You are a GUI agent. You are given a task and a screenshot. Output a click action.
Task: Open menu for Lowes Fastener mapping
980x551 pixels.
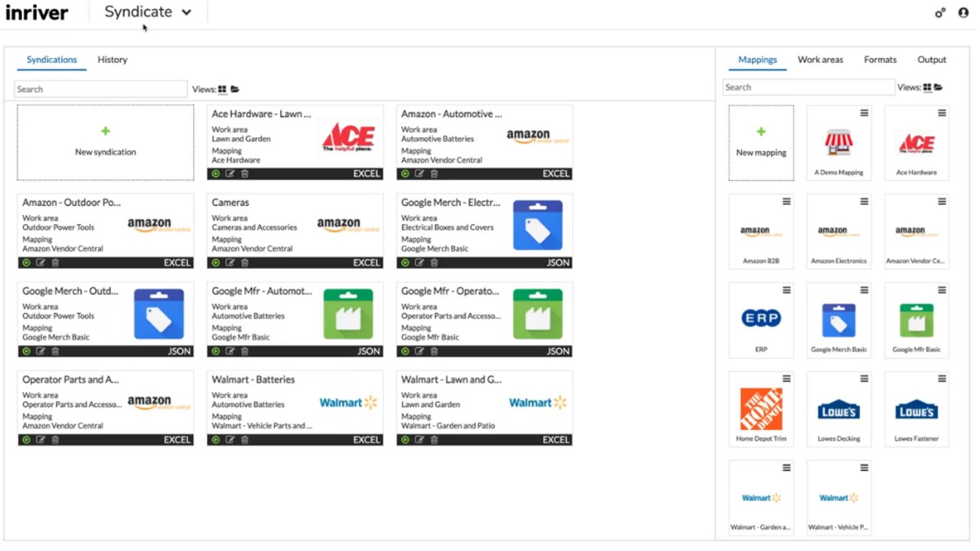pos(942,379)
